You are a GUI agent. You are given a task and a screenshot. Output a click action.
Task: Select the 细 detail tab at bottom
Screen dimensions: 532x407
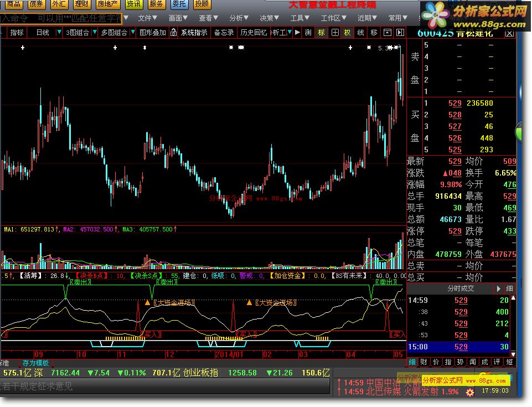click(412, 362)
